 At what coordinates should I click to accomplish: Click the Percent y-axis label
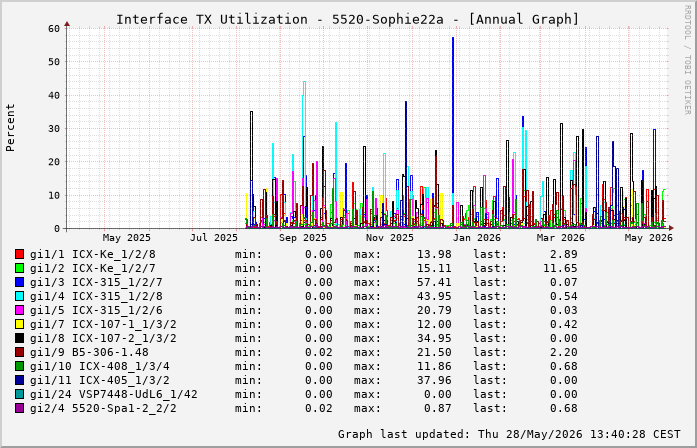pyautogui.click(x=10, y=128)
